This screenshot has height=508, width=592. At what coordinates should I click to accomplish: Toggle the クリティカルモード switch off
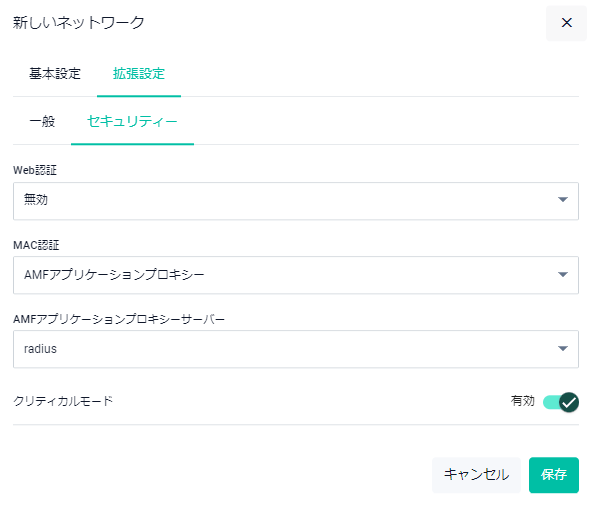(x=561, y=402)
